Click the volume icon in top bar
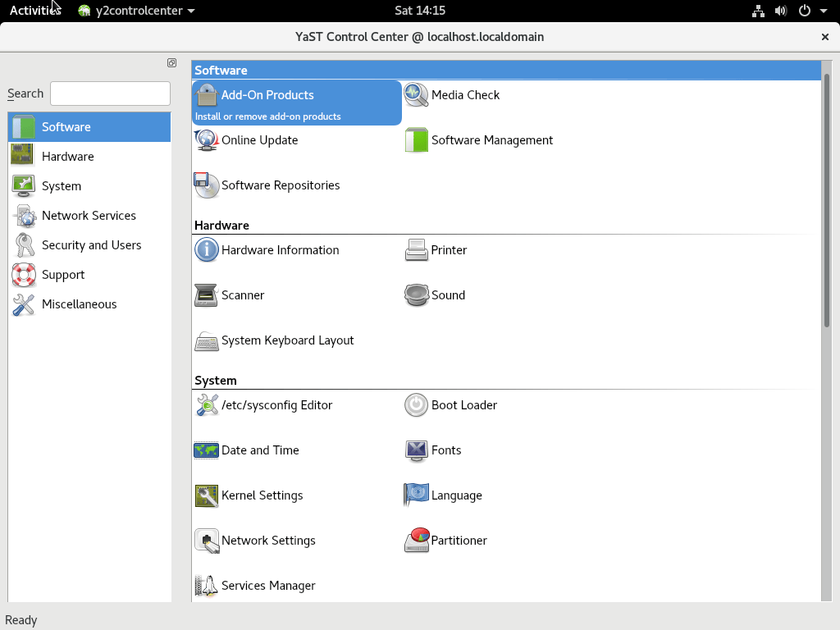 (781, 11)
